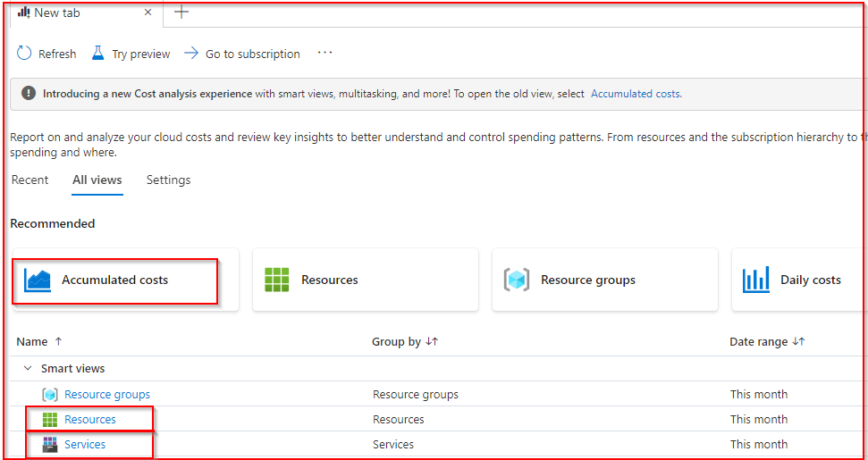Click the Services icon in Smart views
This screenshot has width=868, height=460.
(50, 444)
